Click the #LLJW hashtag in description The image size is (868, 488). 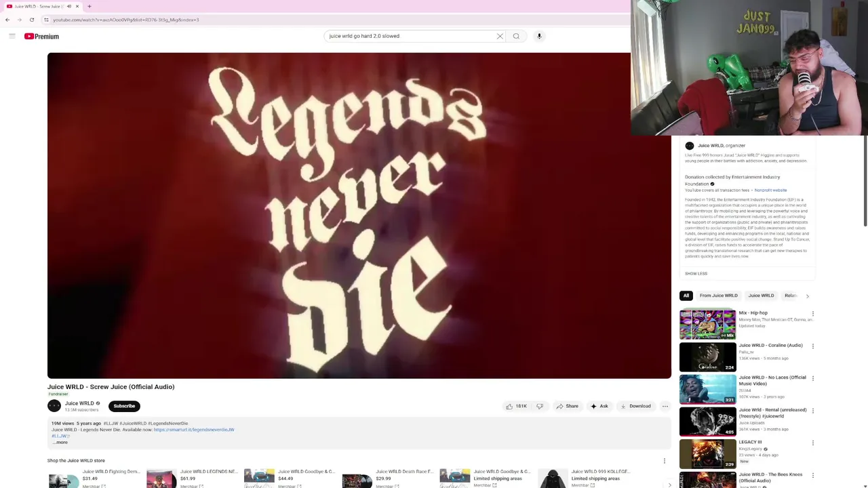coord(59,436)
